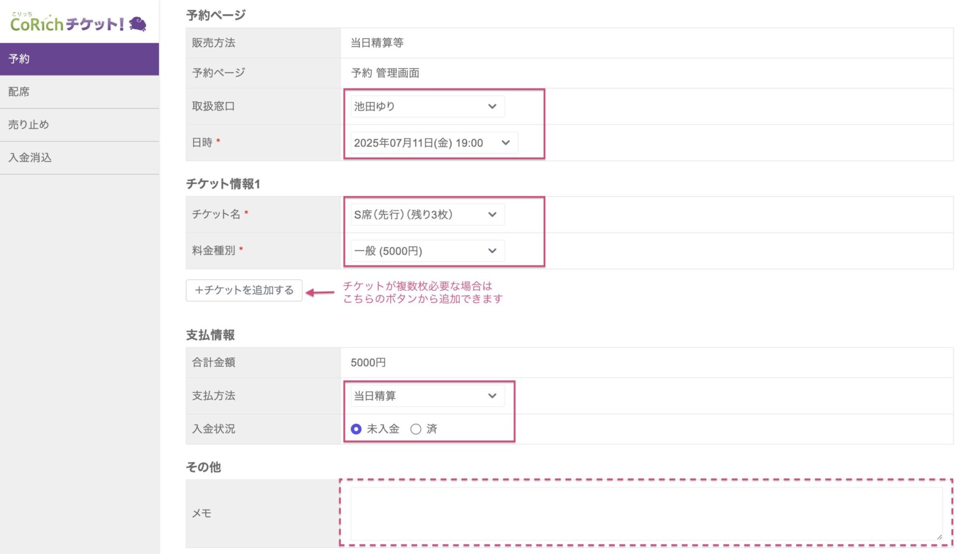The image size is (980, 554).
Task: Click chevron arrow of 支払方法 dropdown
Action: [492, 396]
